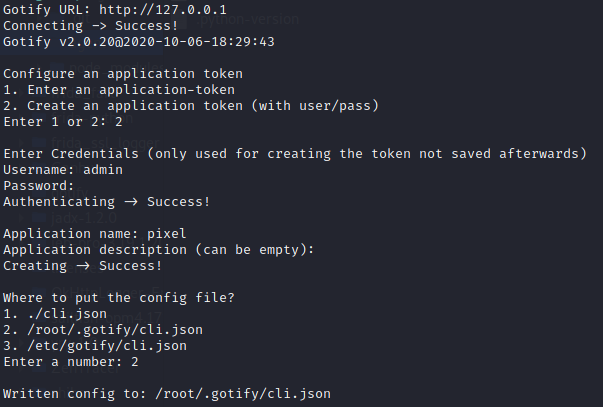The height and width of the screenshot is (407, 603).
Task: Click the "Configure an application token" heading
Action: [123, 74]
